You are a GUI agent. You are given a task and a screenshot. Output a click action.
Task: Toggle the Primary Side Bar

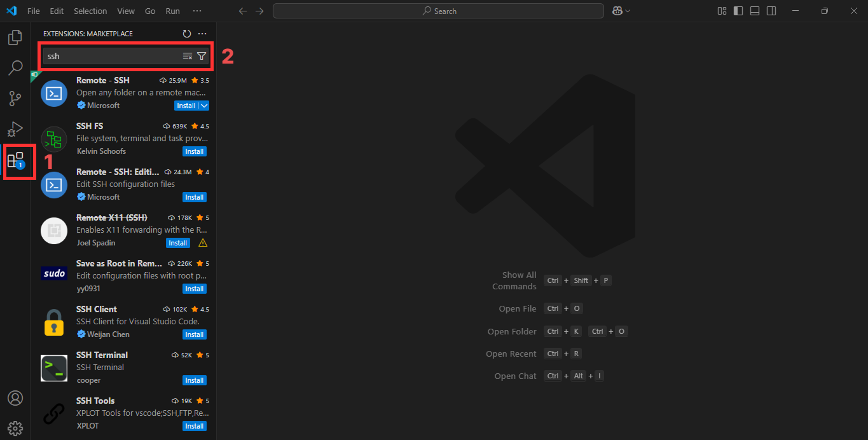(x=738, y=11)
